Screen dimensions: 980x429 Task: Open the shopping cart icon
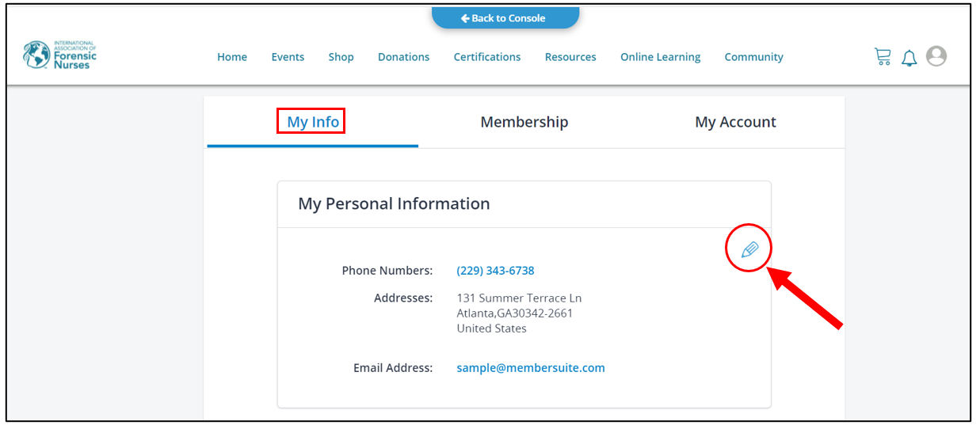[x=883, y=56]
